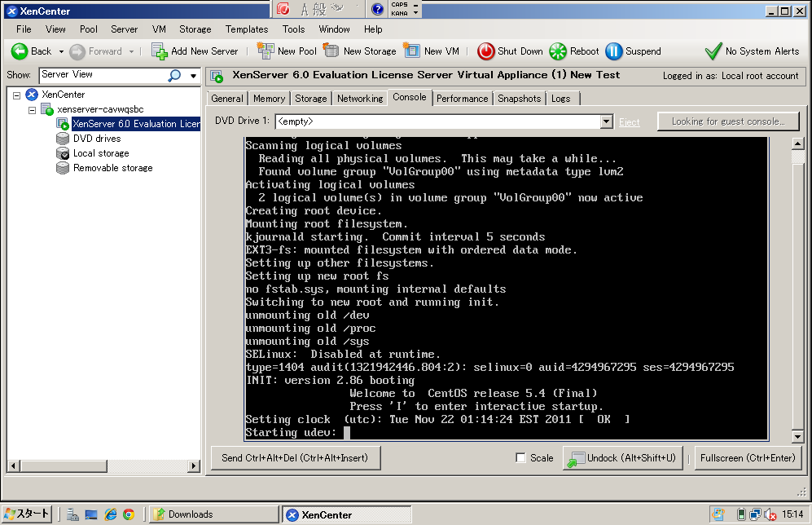This screenshot has height=525, width=812.
Task: Switch to the Snapshots tab
Action: 519,99
